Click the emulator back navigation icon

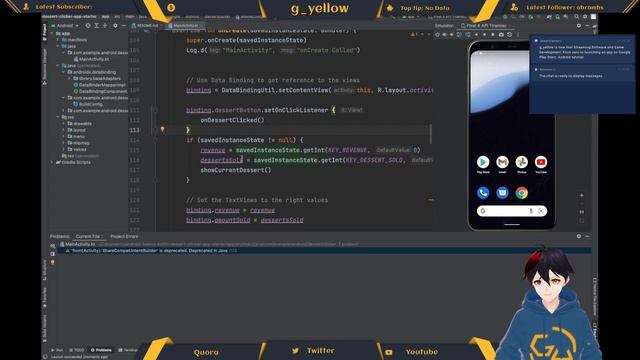point(476,35)
